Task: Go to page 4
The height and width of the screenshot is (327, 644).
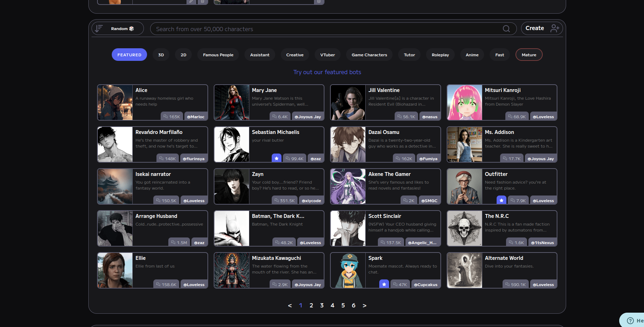Action: pyautogui.click(x=332, y=305)
